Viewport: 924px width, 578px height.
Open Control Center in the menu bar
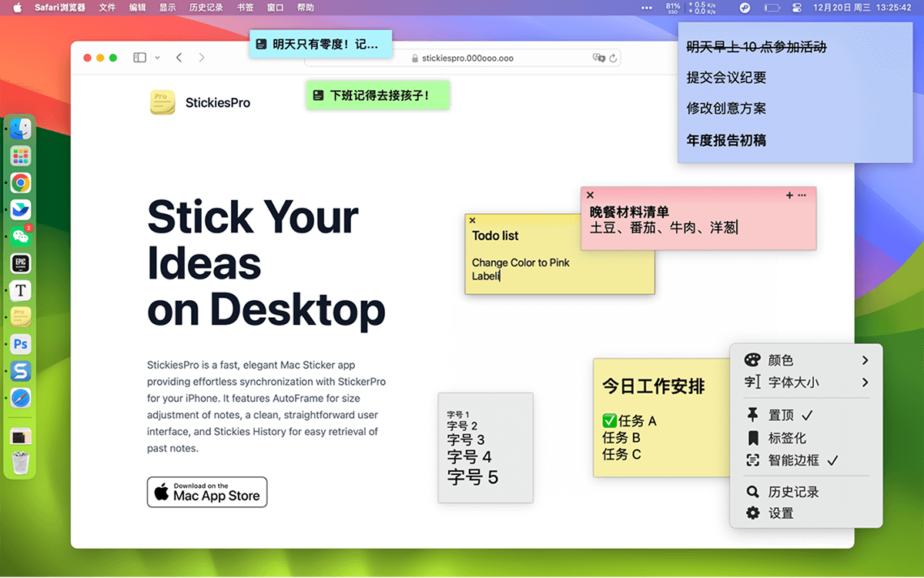coord(796,8)
